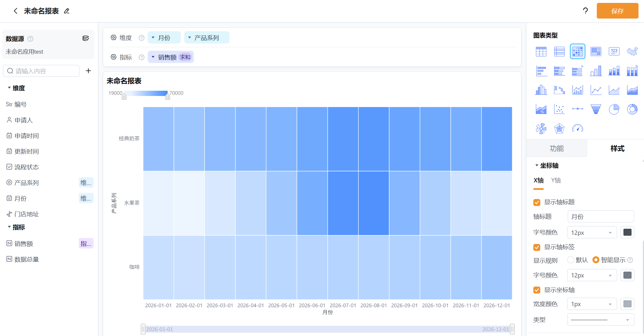Choose the donut chart type
644x336 pixels.
click(632, 109)
